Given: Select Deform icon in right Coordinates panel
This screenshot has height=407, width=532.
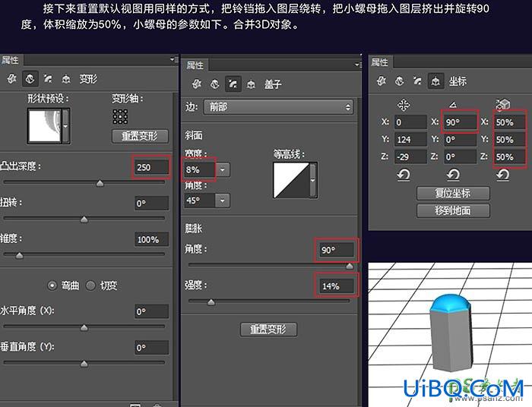Looking at the screenshot, I should click(x=399, y=81).
